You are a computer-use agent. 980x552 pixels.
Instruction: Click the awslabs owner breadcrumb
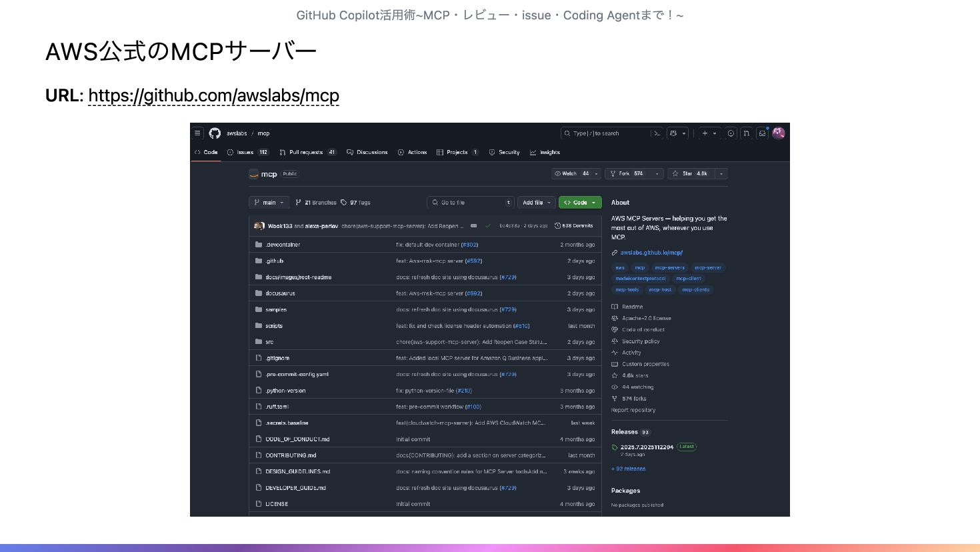tap(237, 133)
